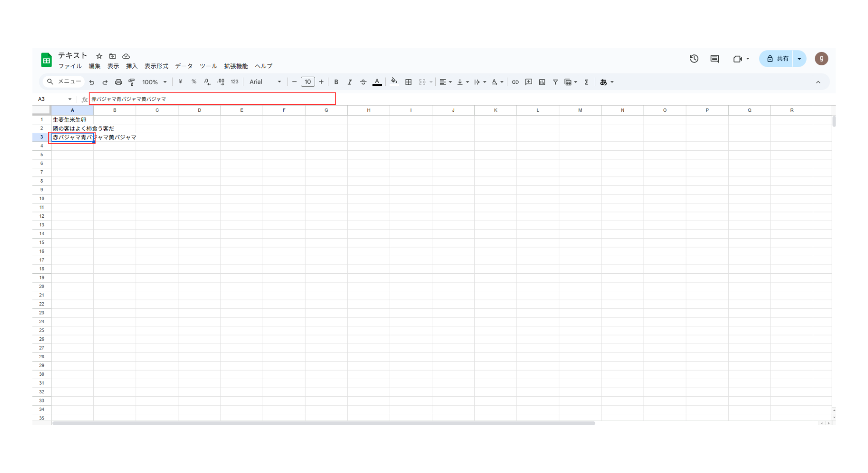Click the move-to-folder icon
The height and width of the screenshot is (473, 868).
(x=113, y=56)
